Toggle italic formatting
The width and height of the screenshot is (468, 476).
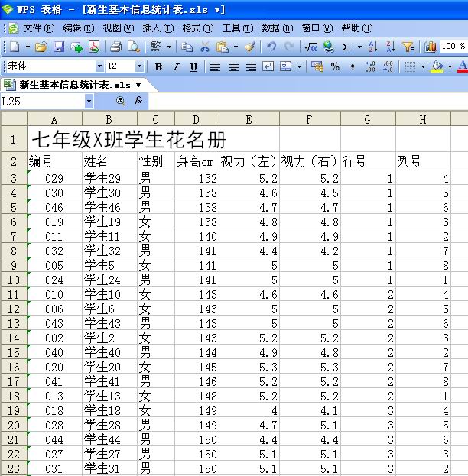pyautogui.click(x=176, y=67)
